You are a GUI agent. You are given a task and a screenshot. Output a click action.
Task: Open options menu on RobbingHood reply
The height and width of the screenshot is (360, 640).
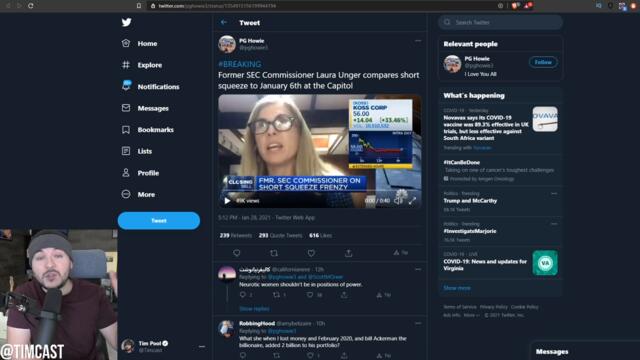(x=418, y=323)
